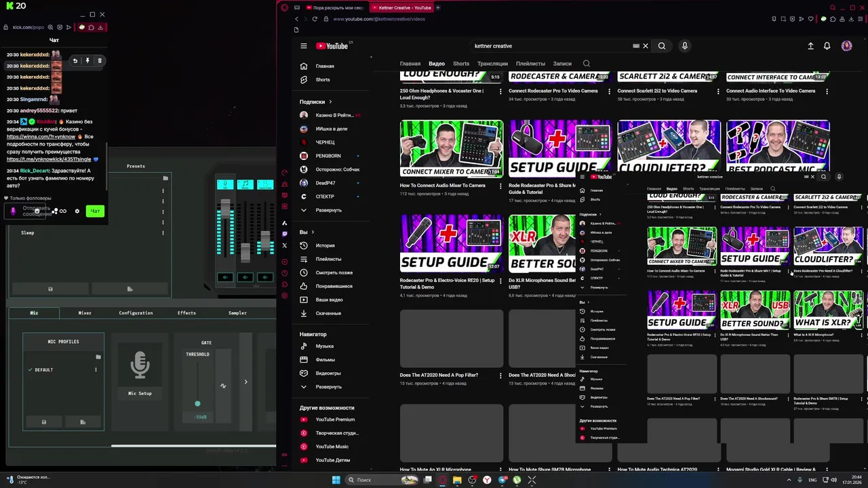Click the Music channel fader on GoXLR mixer

(245, 252)
